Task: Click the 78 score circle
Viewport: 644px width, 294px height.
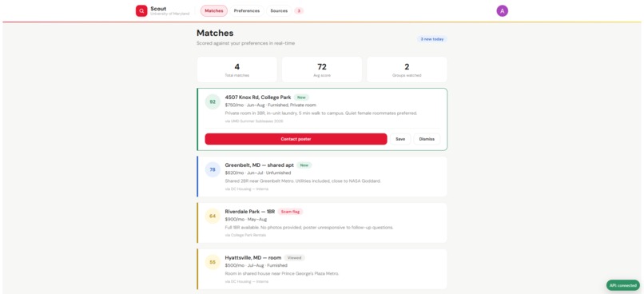Action: [213, 169]
